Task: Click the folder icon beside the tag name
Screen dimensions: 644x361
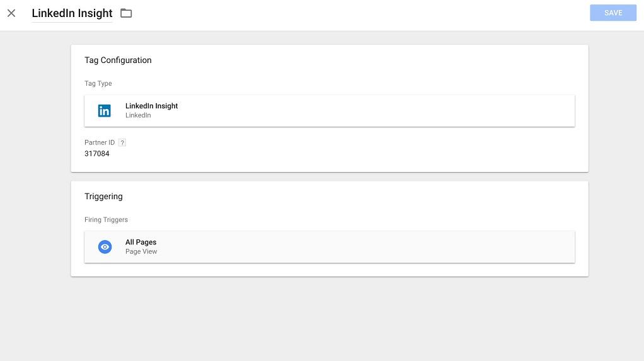Action: click(x=126, y=13)
